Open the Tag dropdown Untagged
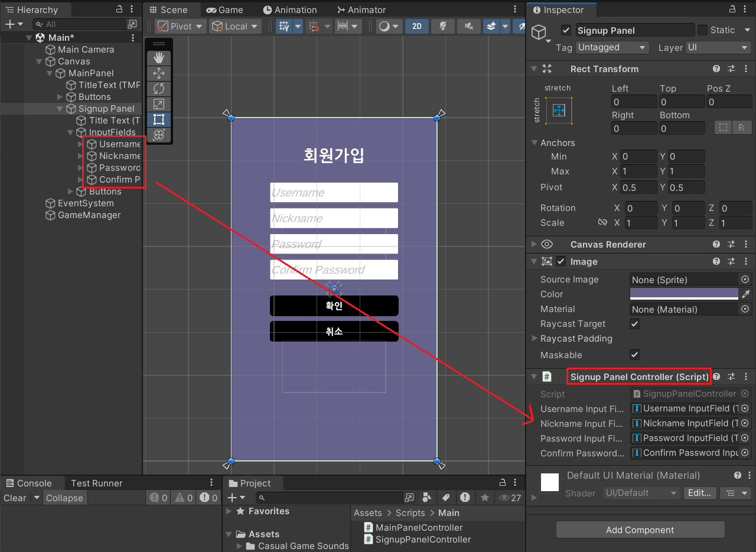 [612, 47]
